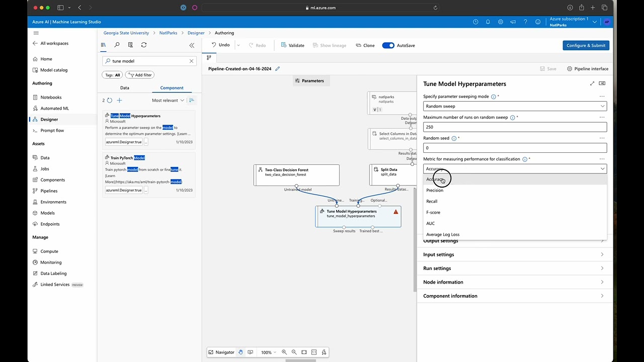The height and width of the screenshot is (362, 644).
Task: Click the zoom in magnifier icon
Action: [284, 352]
